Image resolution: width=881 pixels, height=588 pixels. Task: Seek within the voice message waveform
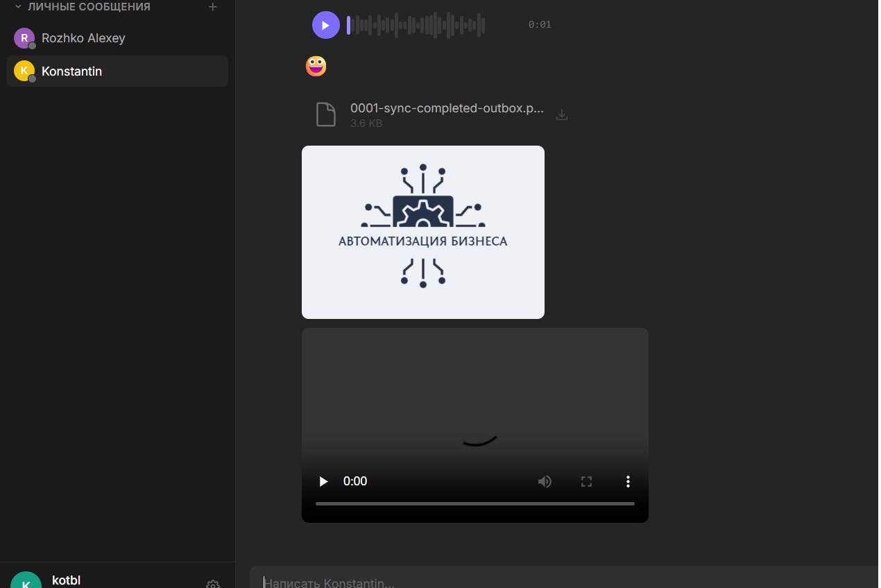tap(416, 25)
